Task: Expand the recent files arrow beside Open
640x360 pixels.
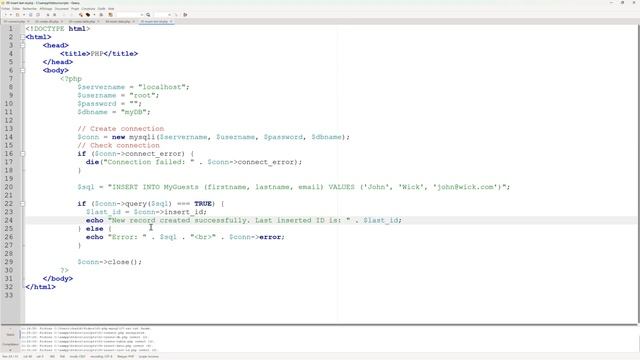Action: point(24,15)
